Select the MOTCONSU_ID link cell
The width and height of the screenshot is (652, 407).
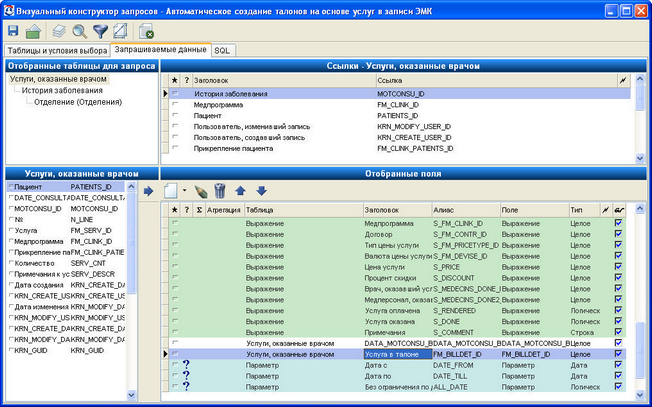click(496, 94)
